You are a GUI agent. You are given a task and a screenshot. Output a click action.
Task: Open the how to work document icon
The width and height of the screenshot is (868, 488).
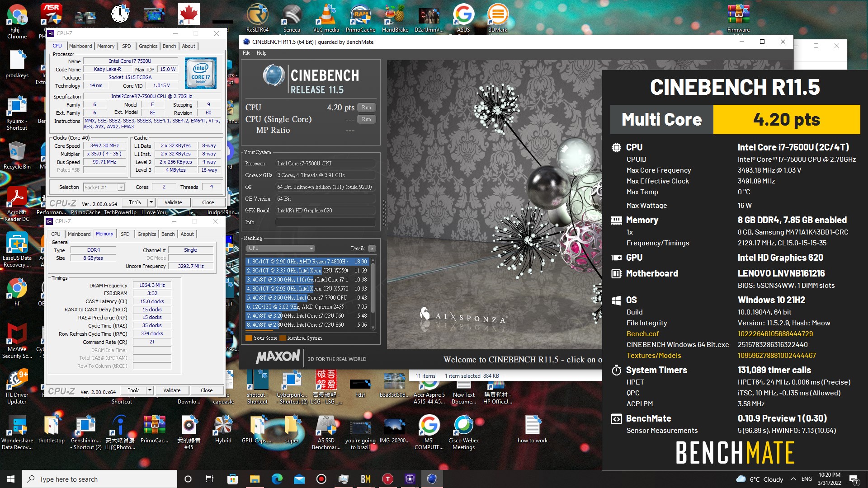tap(532, 429)
